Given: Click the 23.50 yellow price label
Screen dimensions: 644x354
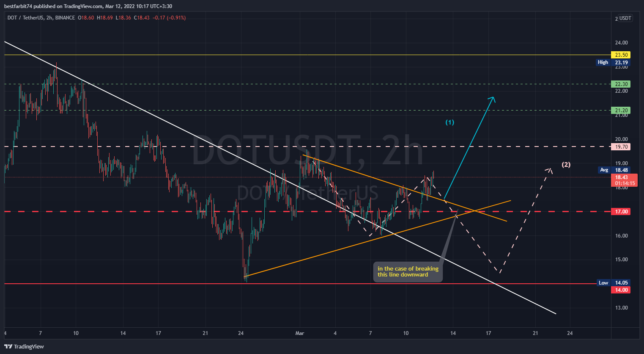Looking at the screenshot, I should click(621, 55).
